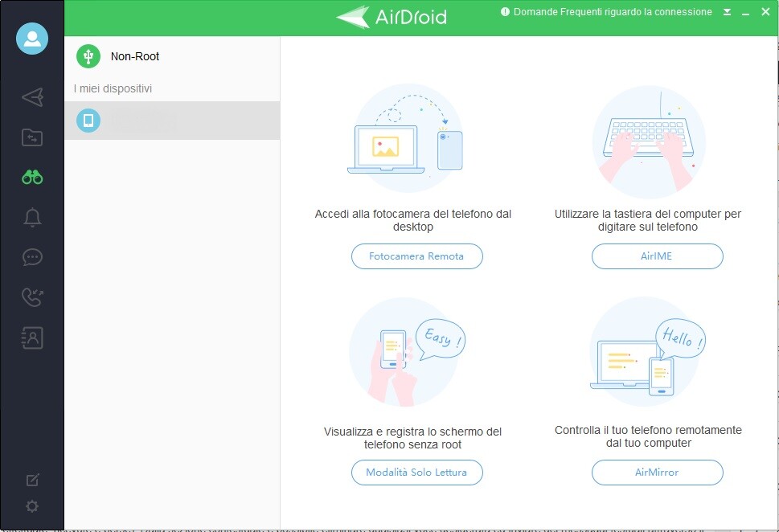Launch AirIME keyboard feature
Screen dimensions: 779x532
click(x=657, y=256)
